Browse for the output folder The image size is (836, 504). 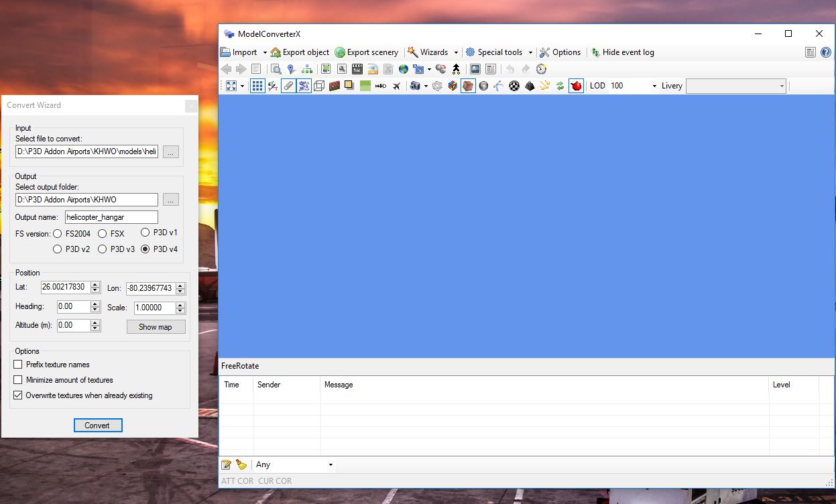pyautogui.click(x=171, y=200)
